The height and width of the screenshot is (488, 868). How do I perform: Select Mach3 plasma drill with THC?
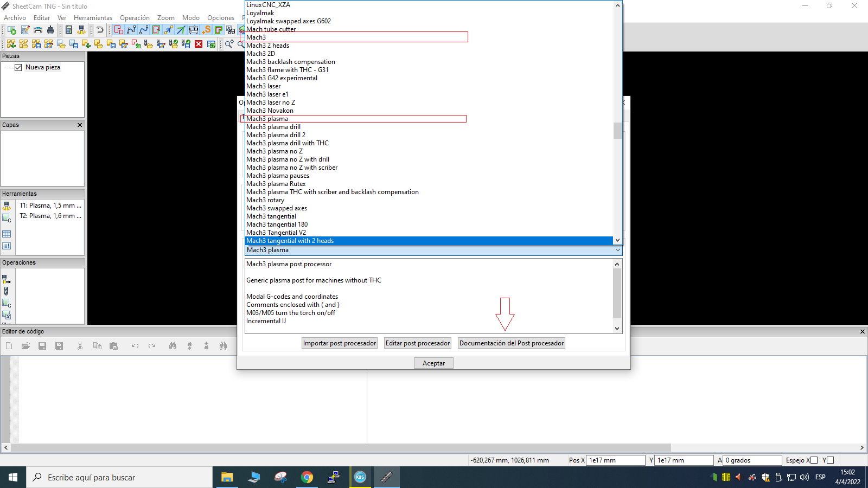pyautogui.click(x=429, y=143)
